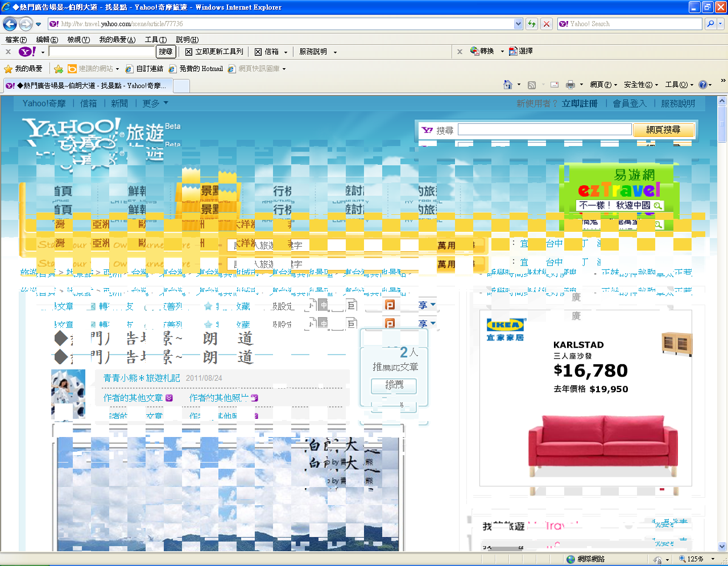This screenshot has height=566, width=728.
Task: Click the 會員登入 link
Action: pyautogui.click(x=630, y=103)
